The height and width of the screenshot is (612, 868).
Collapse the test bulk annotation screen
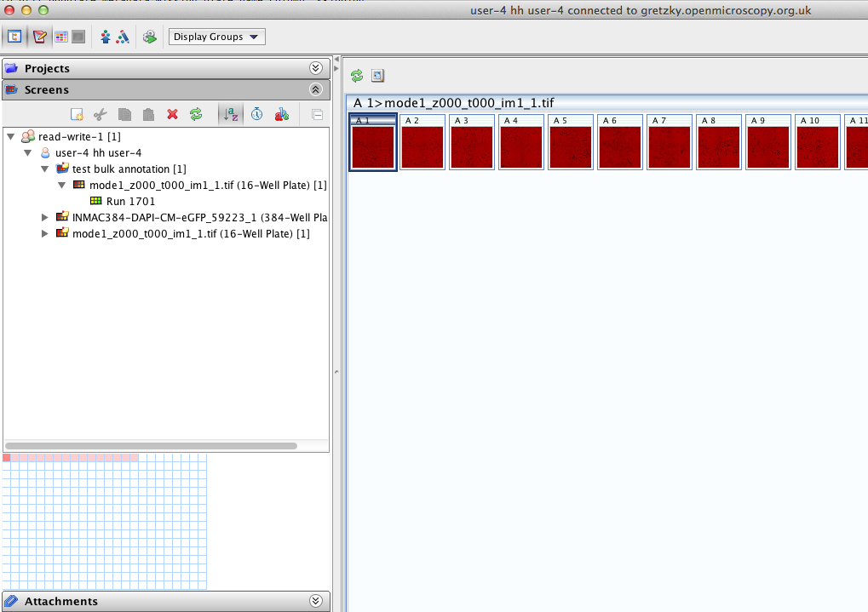click(x=45, y=169)
